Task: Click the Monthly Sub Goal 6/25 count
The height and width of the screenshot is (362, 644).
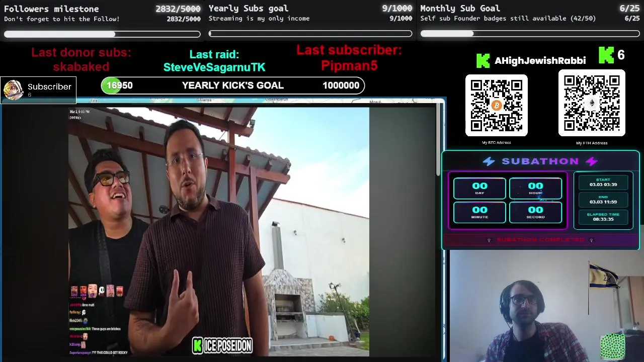Action: [x=629, y=8]
